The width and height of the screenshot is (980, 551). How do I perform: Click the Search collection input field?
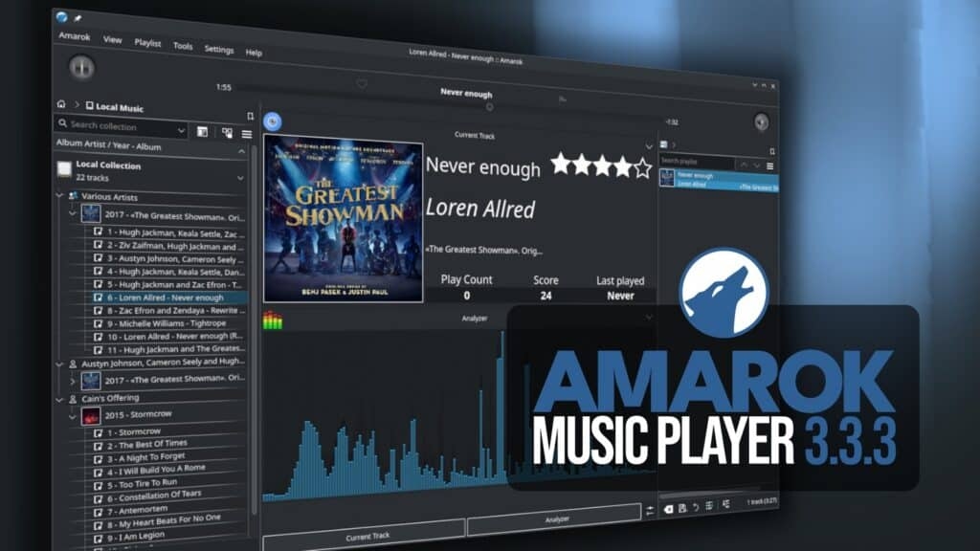click(x=119, y=126)
